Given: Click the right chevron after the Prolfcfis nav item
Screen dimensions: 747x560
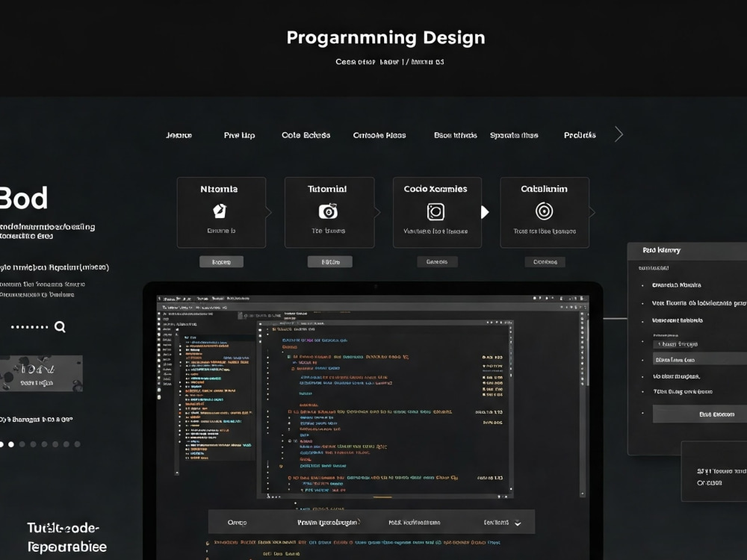Looking at the screenshot, I should click(619, 134).
